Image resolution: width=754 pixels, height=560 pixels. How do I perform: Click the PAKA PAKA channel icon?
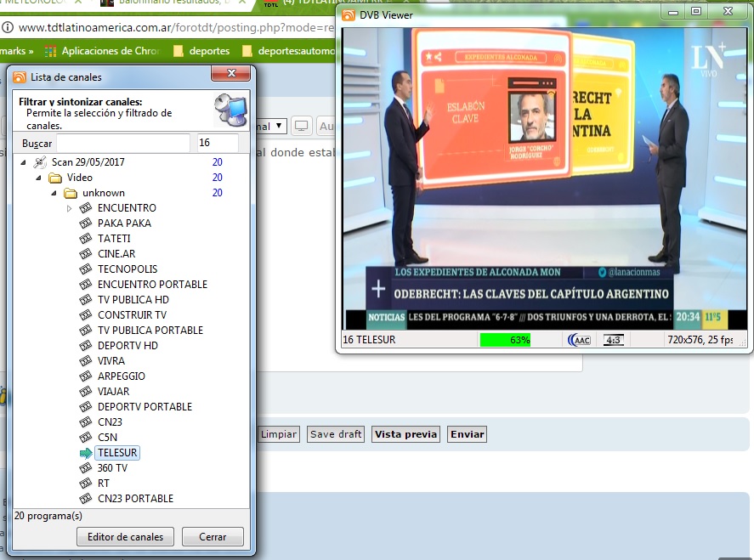pyautogui.click(x=86, y=223)
